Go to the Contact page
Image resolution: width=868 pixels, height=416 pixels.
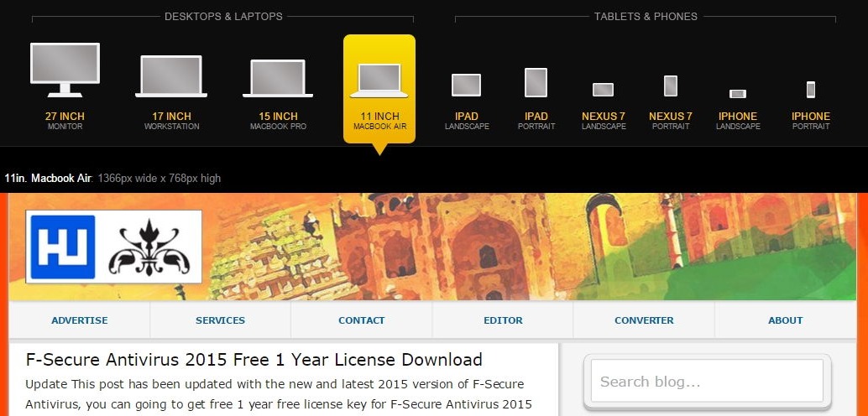coord(362,320)
